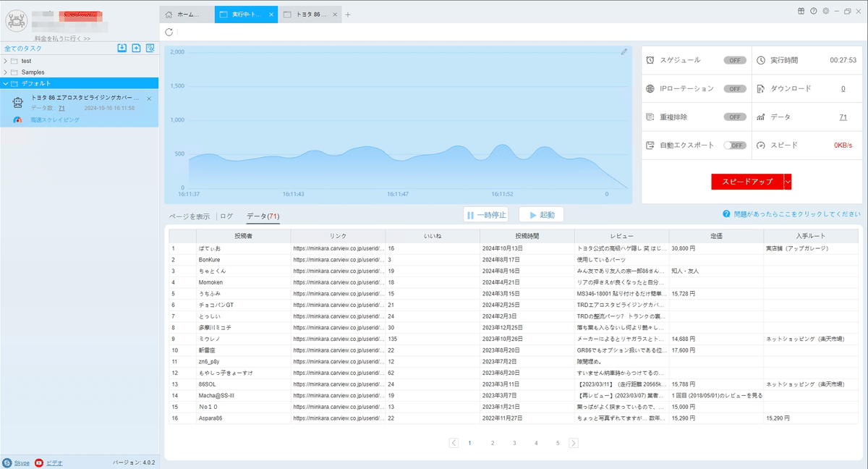868x469 pixels.
Task: Go to previous page arrow in pagination
Action: click(454, 443)
